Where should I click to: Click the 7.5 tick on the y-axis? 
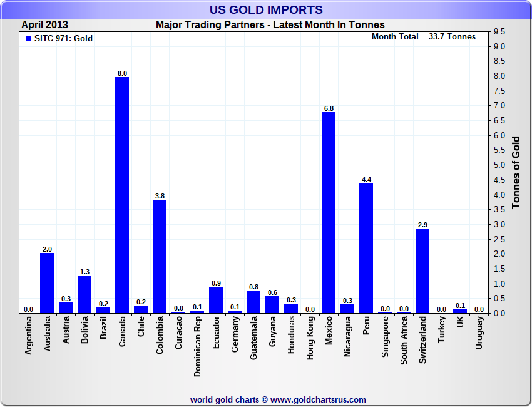pyautogui.click(x=499, y=91)
